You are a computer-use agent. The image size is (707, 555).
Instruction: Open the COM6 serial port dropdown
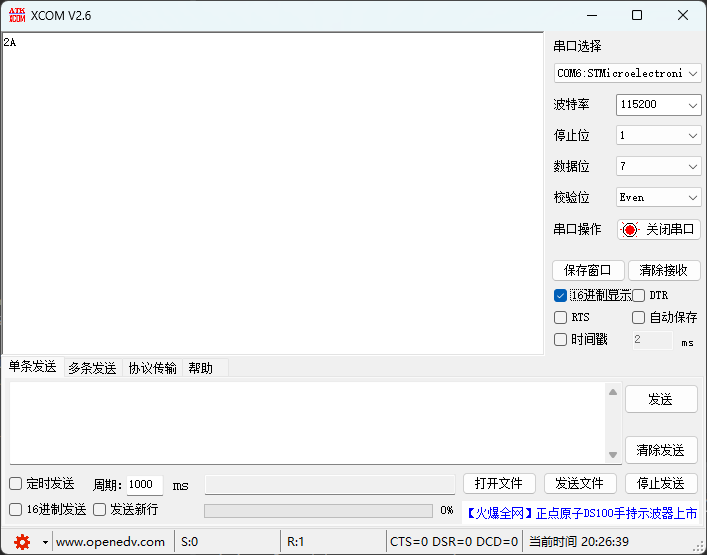pyautogui.click(x=627, y=73)
